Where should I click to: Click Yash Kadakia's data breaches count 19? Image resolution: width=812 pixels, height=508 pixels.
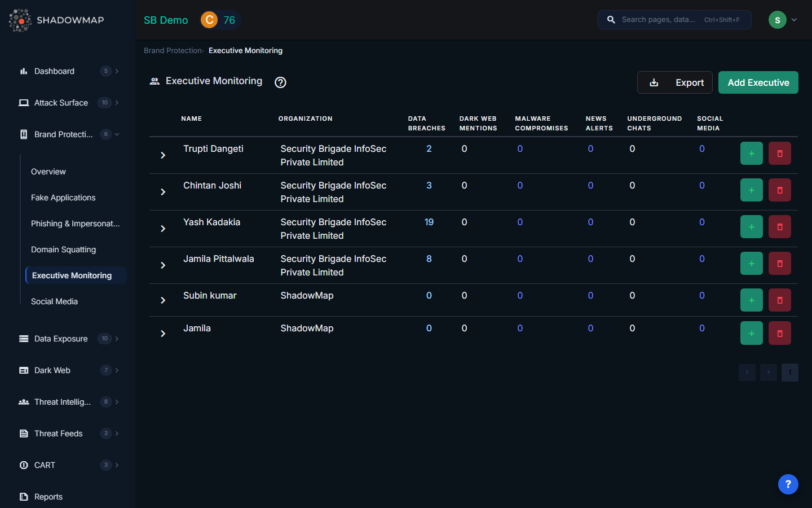click(429, 222)
